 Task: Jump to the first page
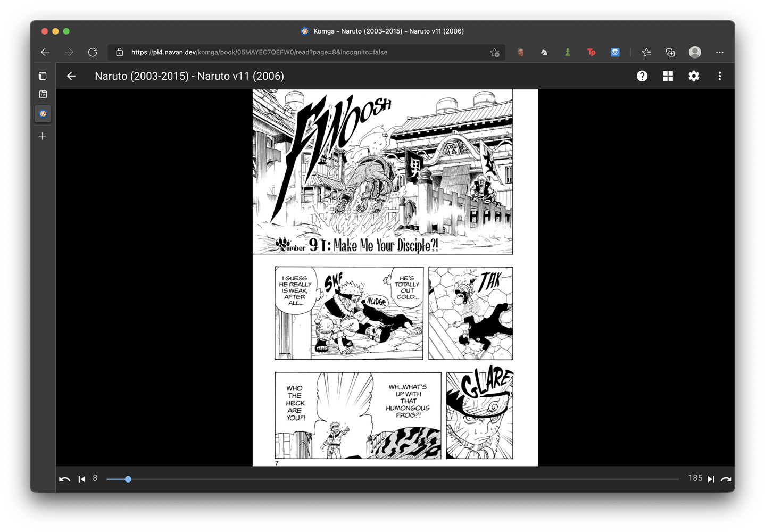click(82, 479)
